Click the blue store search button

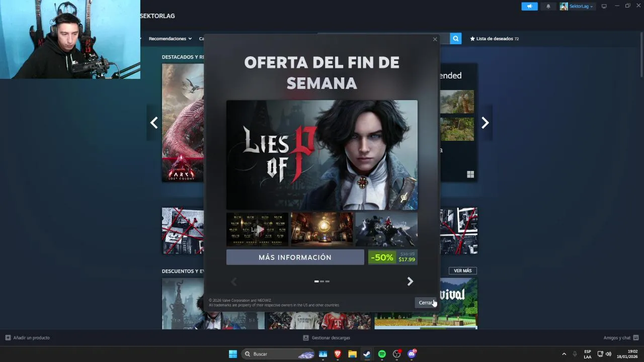click(x=455, y=39)
